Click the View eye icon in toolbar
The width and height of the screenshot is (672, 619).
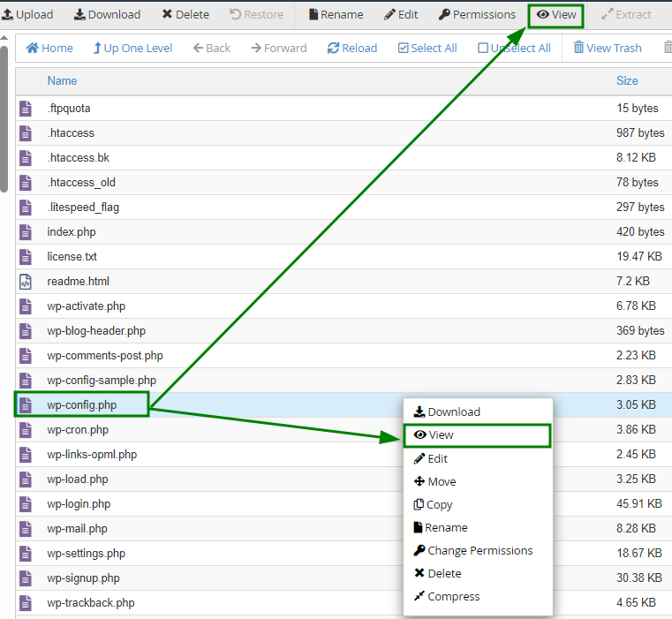[543, 14]
